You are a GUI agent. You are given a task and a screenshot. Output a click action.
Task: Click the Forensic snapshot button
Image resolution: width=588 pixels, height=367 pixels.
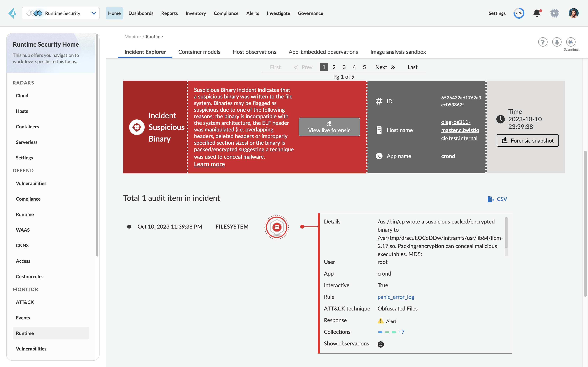tap(527, 141)
